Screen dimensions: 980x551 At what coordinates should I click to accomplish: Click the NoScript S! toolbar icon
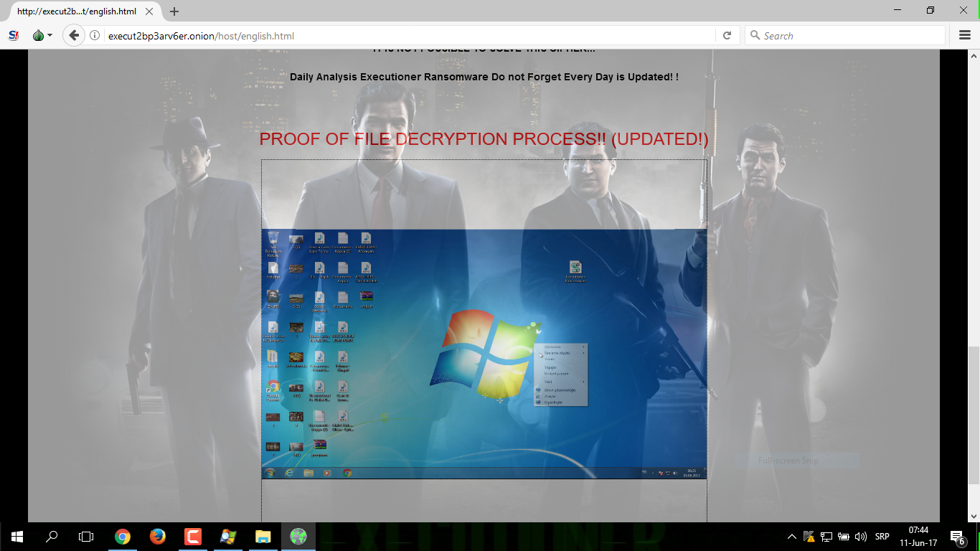14,35
